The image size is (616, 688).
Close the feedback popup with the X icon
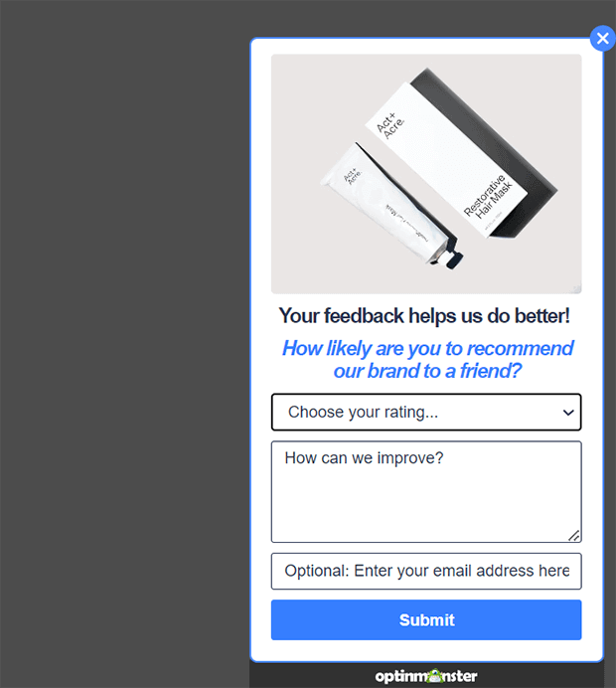pyautogui.click(x=602, y=39)
